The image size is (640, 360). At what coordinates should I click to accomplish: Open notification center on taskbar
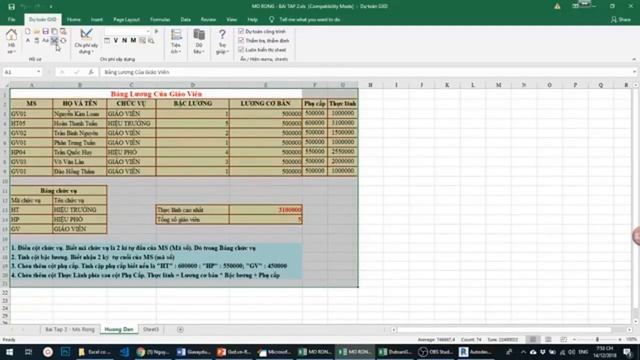[627, 352]
